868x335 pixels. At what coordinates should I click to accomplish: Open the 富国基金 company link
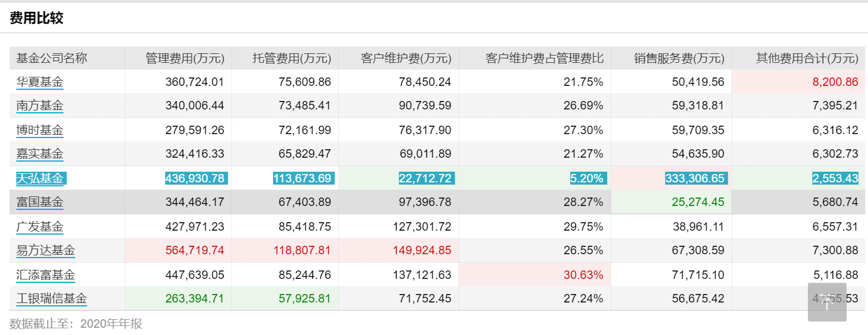(x=40, y=202)
